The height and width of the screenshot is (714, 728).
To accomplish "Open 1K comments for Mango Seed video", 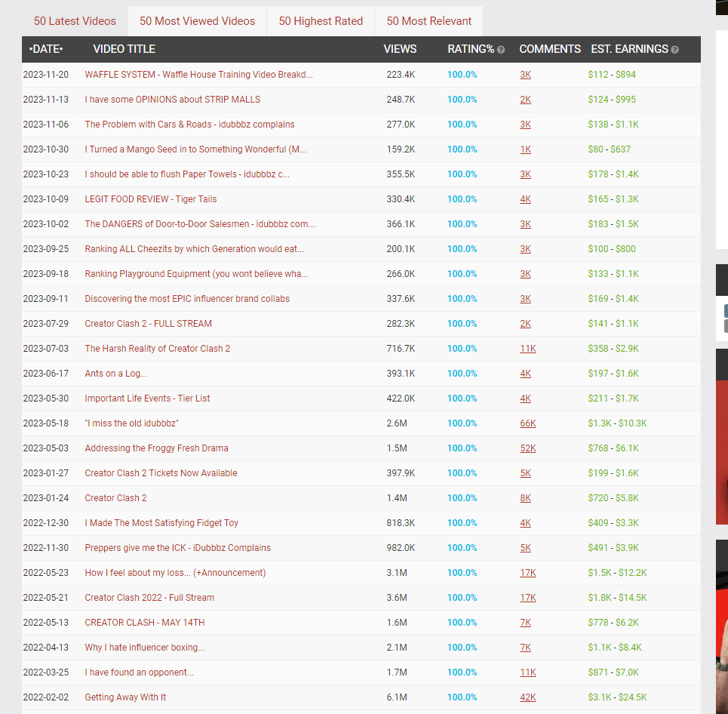I will click(525, 149).
